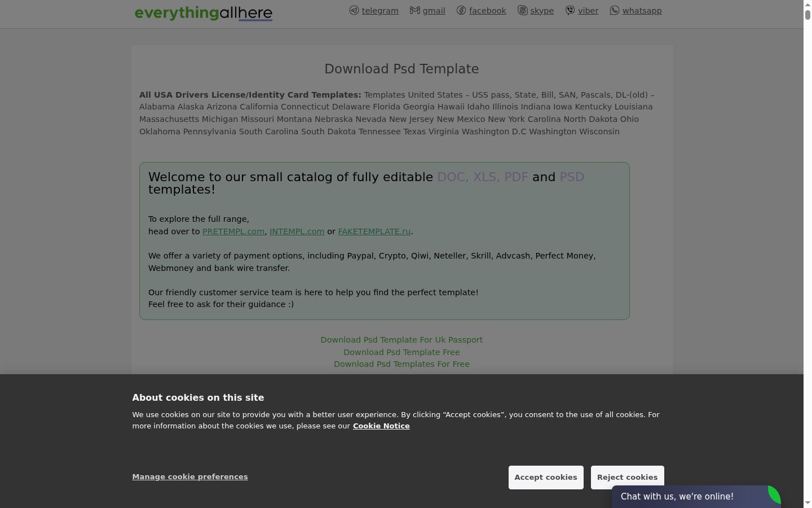Click the page heading Download Psd Template
This screenshot has width=812, height=508.
pyautogui.click(x=401, y=69)
